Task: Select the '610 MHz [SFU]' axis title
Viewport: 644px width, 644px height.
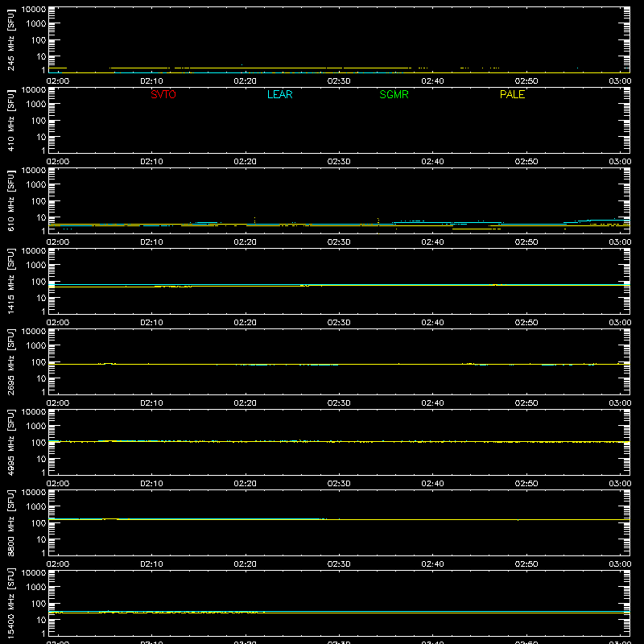Action: pyautogui.click(x=11, y=200)
